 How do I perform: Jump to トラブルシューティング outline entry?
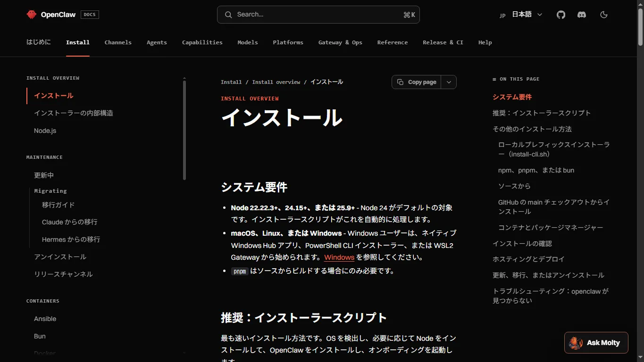point(551,296)
